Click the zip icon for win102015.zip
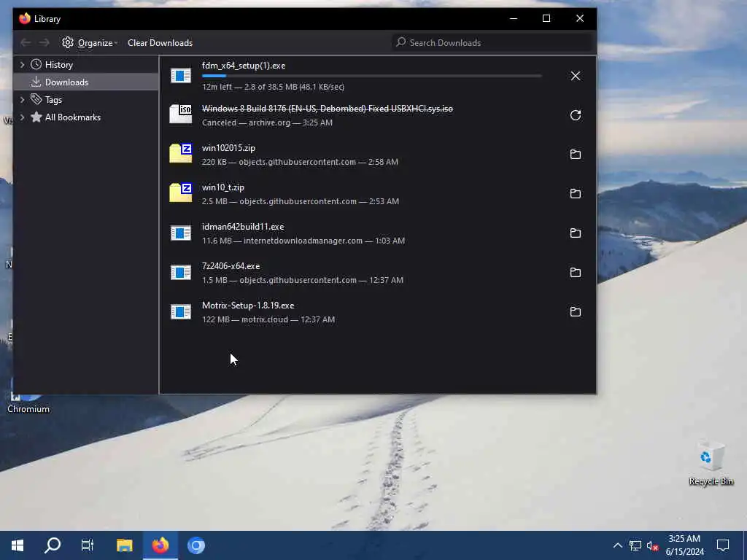The image size is (747, 560). coord(181,153)
